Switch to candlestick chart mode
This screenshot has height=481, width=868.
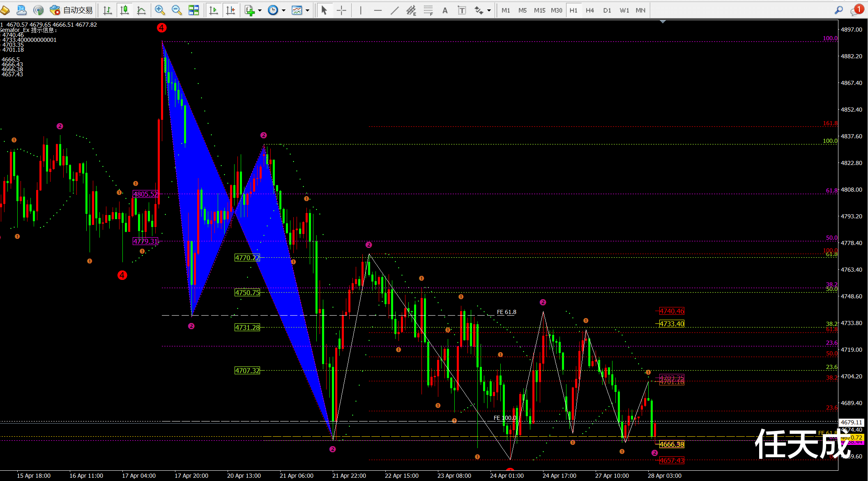(x=124, y=10)
